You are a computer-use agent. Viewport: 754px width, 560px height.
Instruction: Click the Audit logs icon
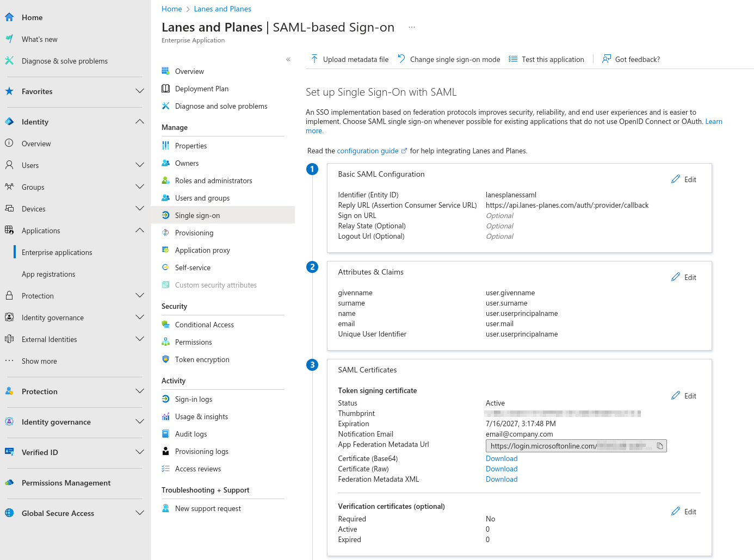click(166, 434)
